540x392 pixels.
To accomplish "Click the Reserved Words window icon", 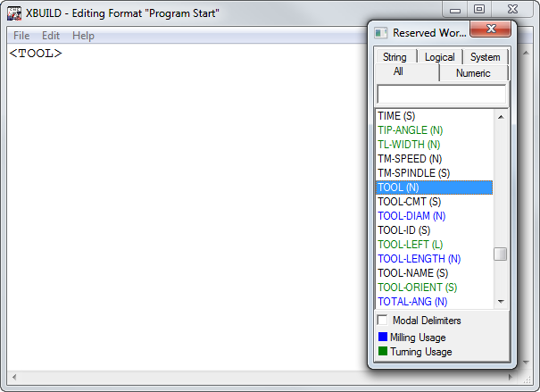I will click(x=380, y=33).
